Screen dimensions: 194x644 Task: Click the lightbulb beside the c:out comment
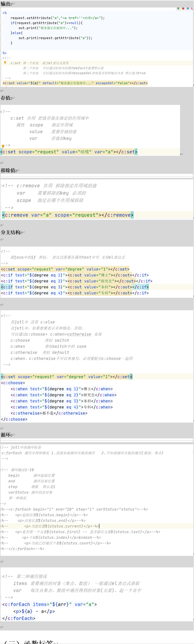click(x=5, y=63)
